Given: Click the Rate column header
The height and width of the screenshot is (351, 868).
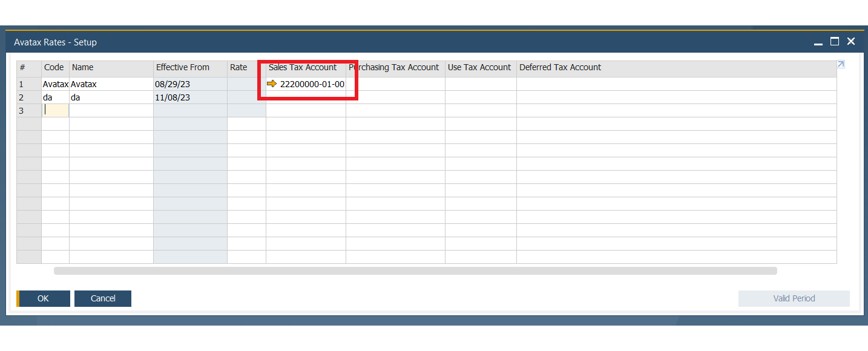Looking at the screenshot, I should tap(246, 68).
